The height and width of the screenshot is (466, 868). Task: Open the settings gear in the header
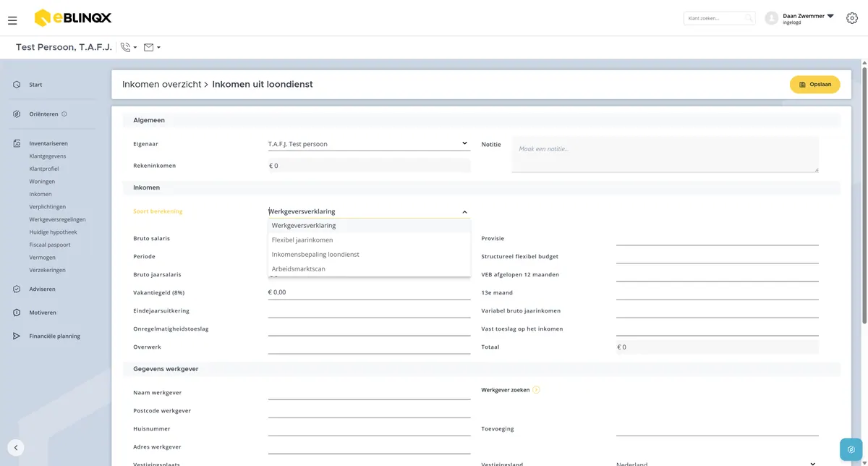click(x=851, y=18)
